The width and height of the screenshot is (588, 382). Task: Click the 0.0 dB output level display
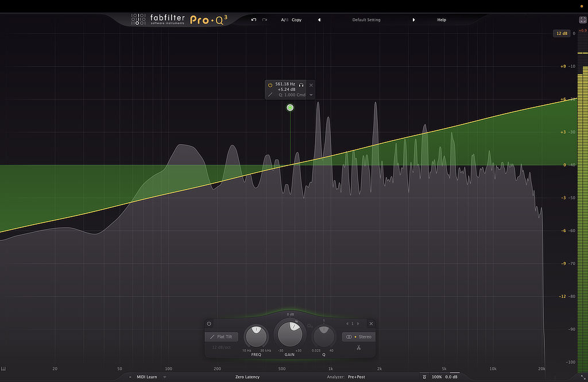pos(451,377)
